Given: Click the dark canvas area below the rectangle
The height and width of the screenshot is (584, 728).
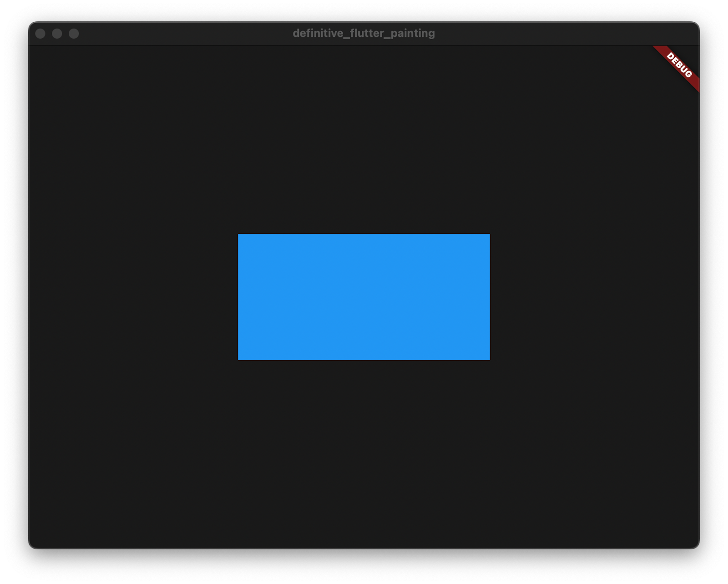Looking at the screenshot, I should (x=364, y=455).
